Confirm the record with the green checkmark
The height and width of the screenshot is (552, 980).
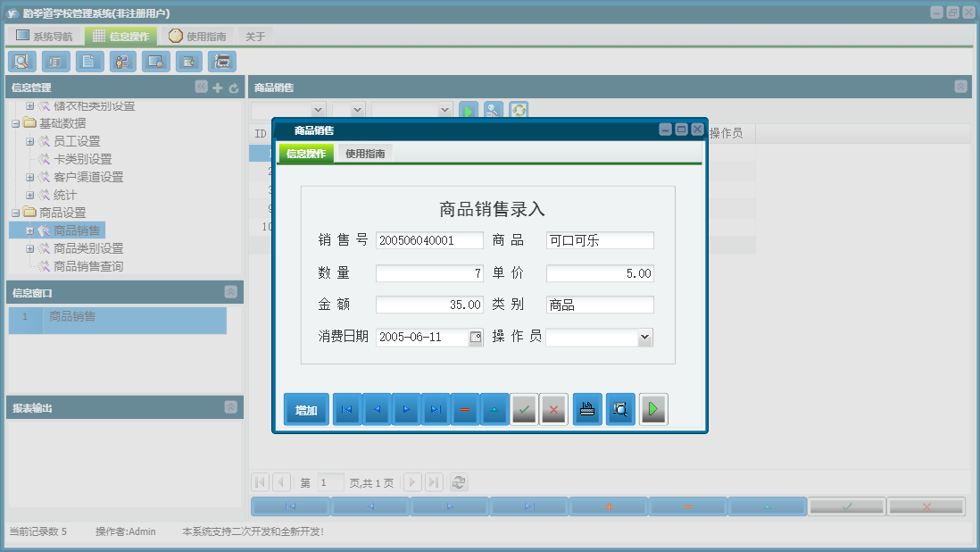pos(524,409)
